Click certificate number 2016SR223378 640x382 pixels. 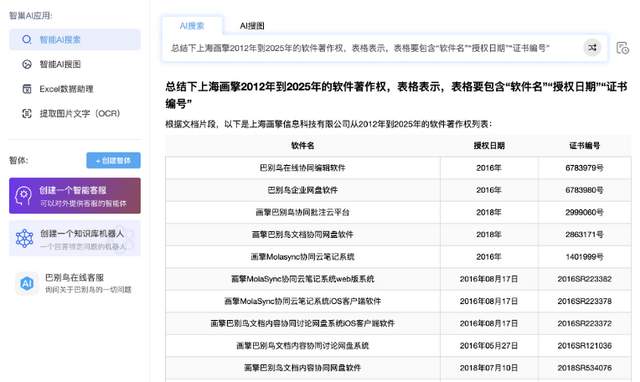click(x=584, y=301)
